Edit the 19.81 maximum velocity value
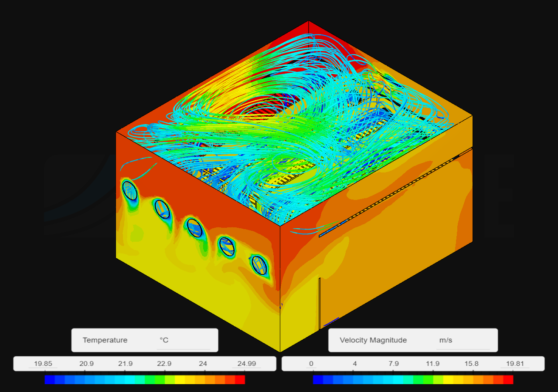 (515, 364)
